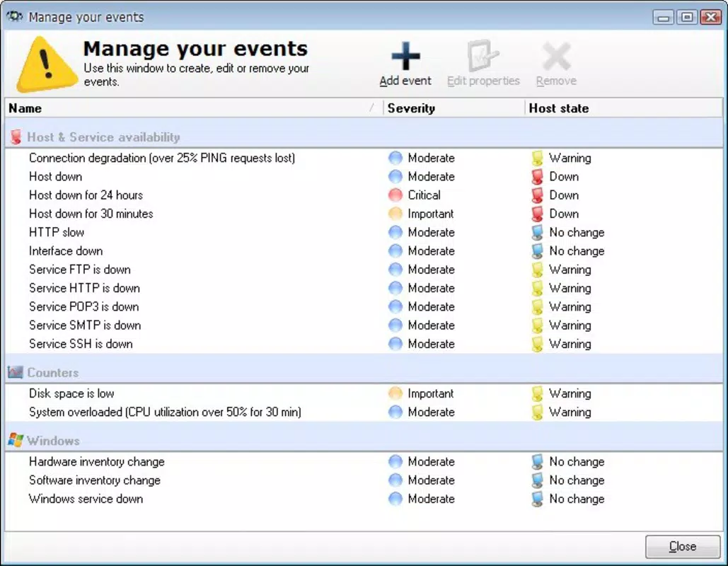
Task: Click the Add event label
Action: [405, 81]
